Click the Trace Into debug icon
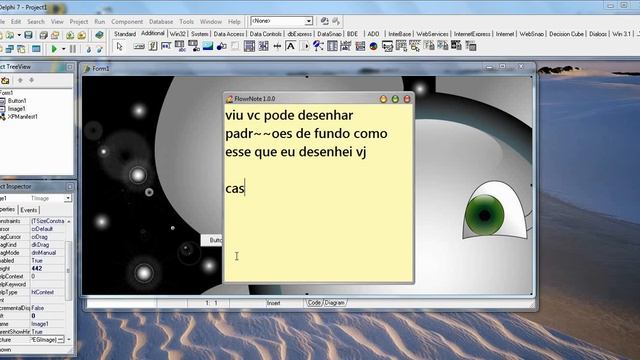Viewport: 640px width, 360px height. (88, 49)
